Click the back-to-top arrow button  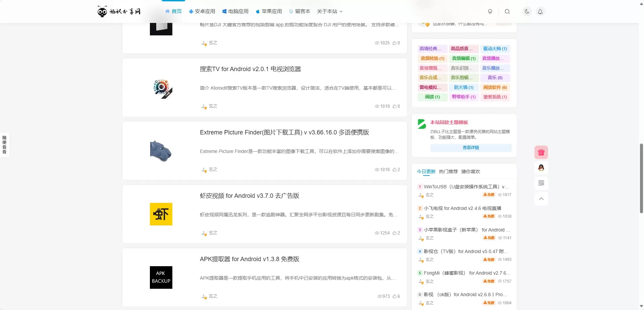[541, 198]
